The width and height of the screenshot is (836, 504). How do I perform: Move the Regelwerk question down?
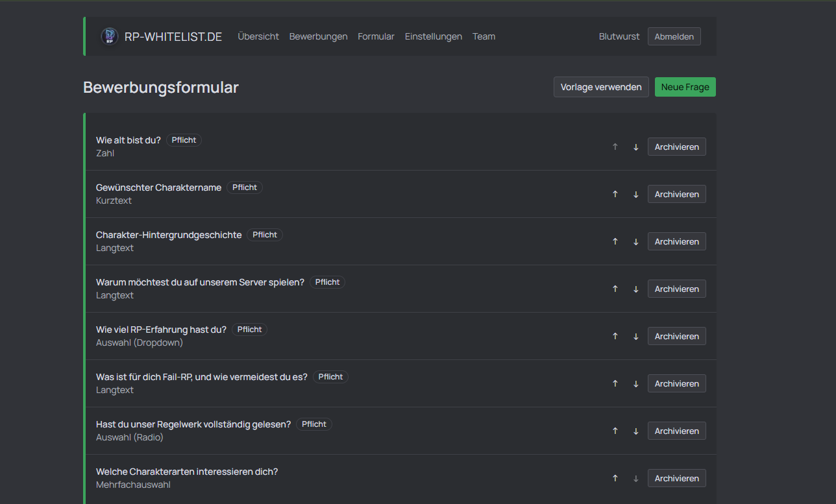point(636,431)
